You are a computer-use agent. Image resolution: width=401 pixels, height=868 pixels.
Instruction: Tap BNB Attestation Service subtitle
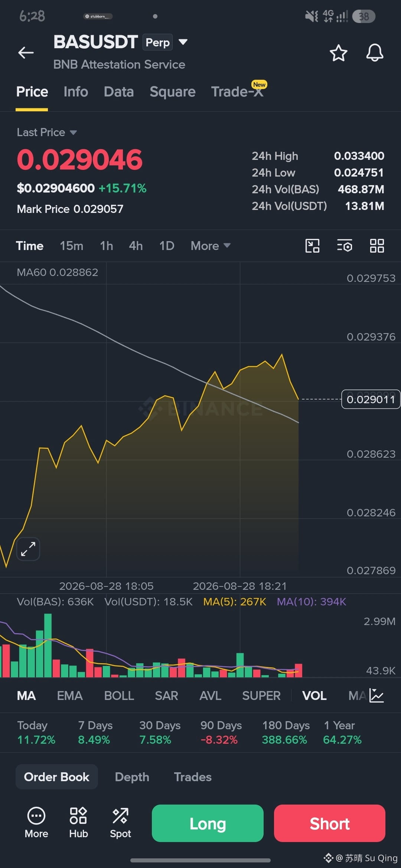119,65
